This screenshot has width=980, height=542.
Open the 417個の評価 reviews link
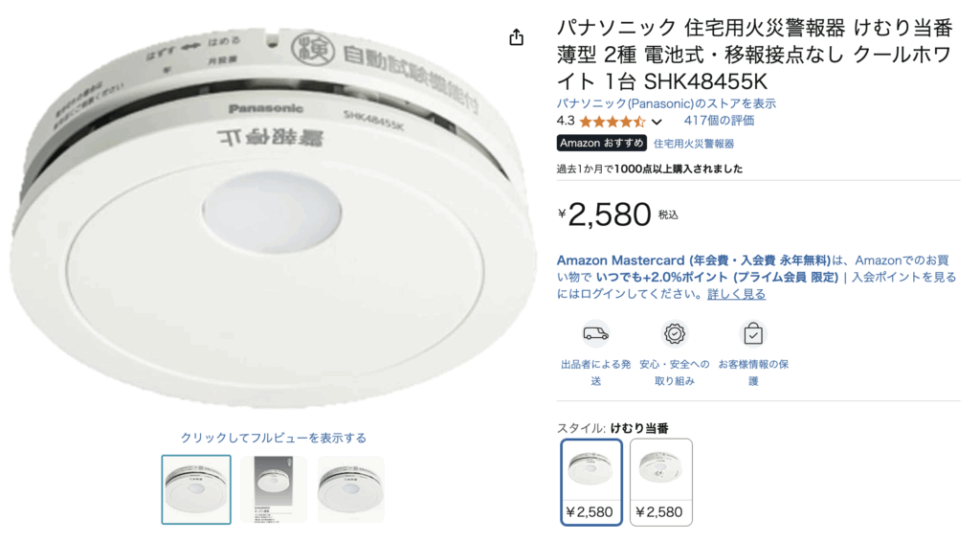point(719,121)
